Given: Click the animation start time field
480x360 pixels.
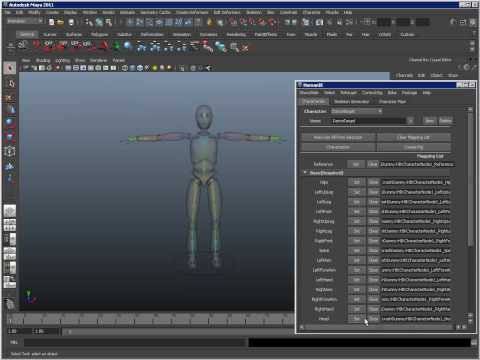Looking at the screenshot, I should click(18, 331).
